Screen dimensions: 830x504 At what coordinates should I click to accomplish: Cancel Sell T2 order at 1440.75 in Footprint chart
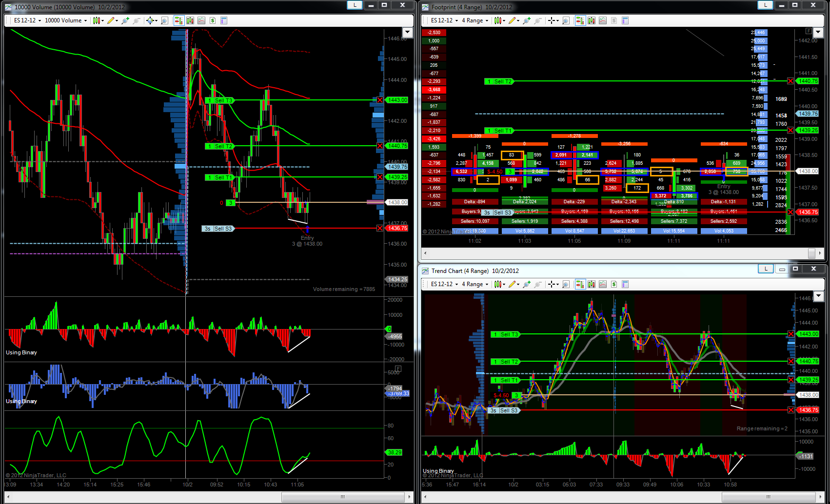[790, 81]
